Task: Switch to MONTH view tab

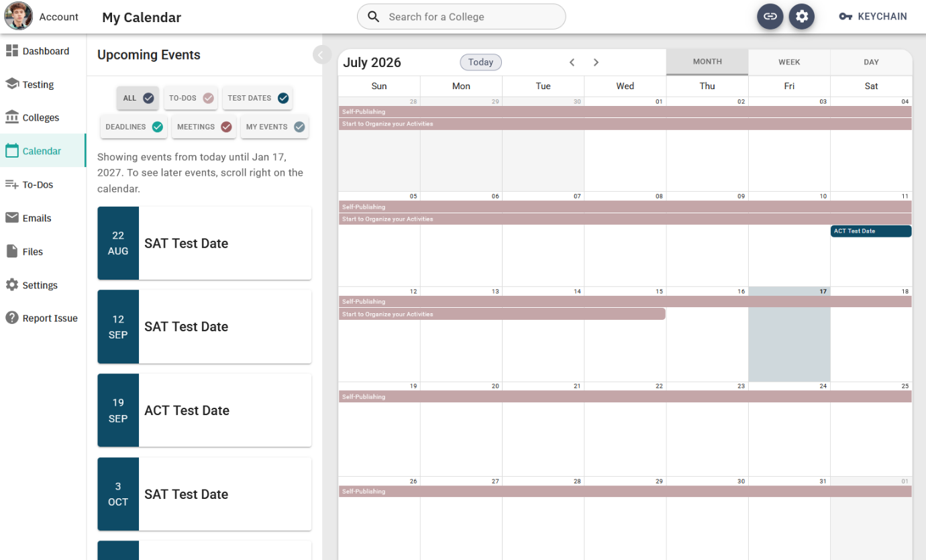Action: [x=707, y=62]
